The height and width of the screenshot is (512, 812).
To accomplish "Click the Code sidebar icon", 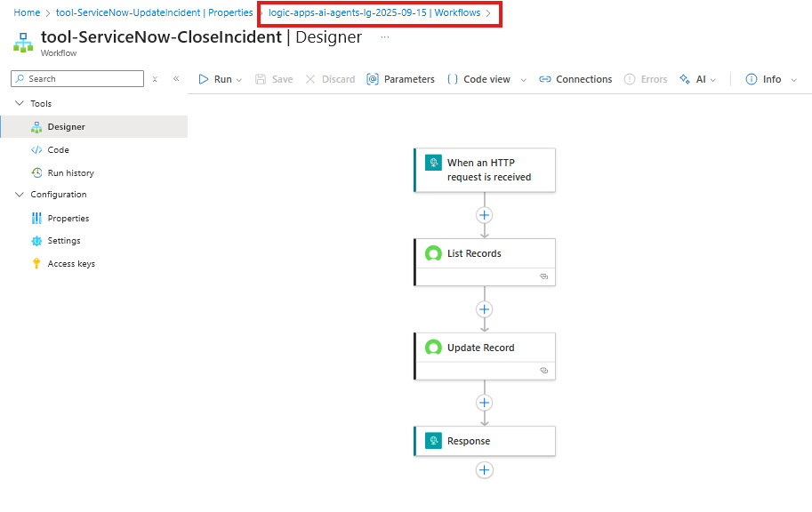I will [36, 150].
